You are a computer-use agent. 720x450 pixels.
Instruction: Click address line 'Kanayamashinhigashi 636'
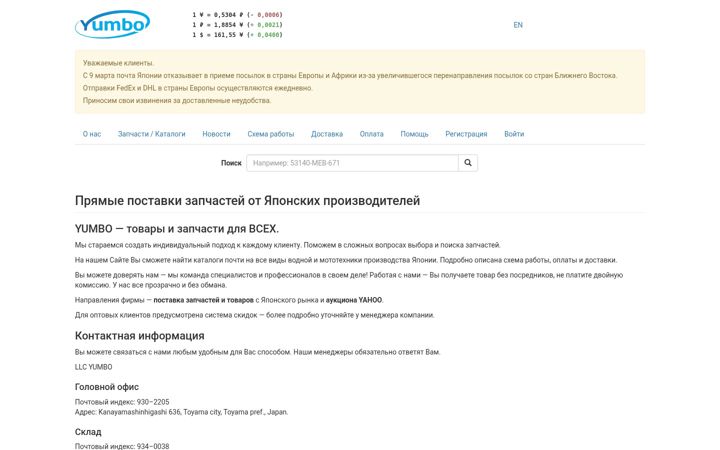[x=181, y=412]
